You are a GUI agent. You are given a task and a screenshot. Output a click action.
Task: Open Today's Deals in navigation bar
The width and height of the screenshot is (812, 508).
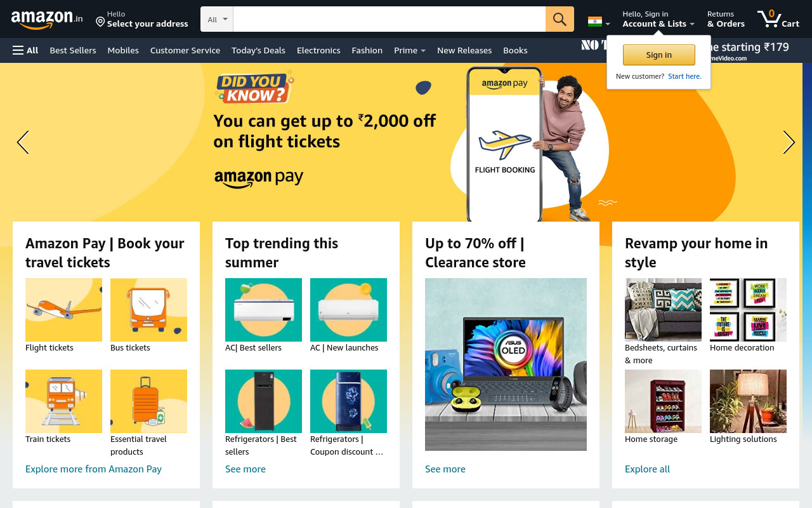click(x=258, y=50)
